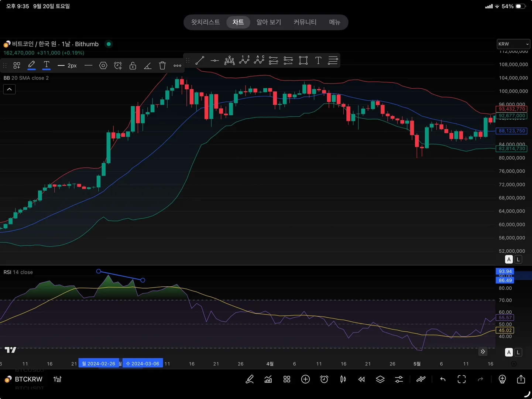This screenshot has width=532, height=399.
Task: Switch to the 메뉴 tab
Action: point(334,22)
